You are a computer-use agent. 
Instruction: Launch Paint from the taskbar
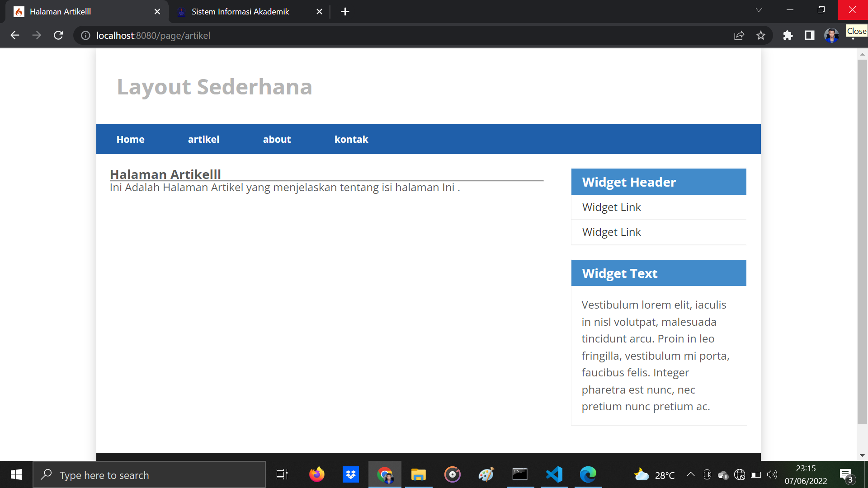tap(486, 474)
